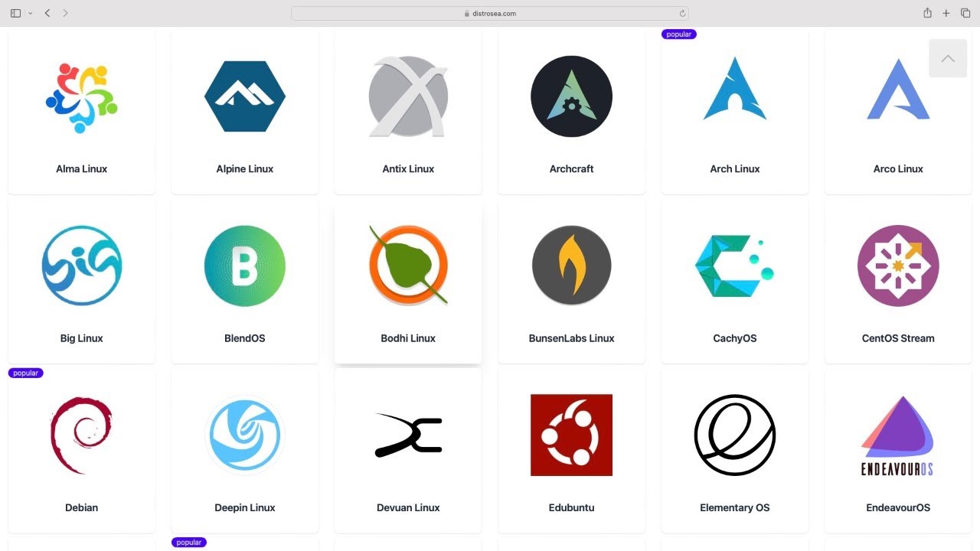Open the Elementary OS circle logo
Image resolution: width=980 pixels, height=551 pixels.
click(x=735, y=435)
